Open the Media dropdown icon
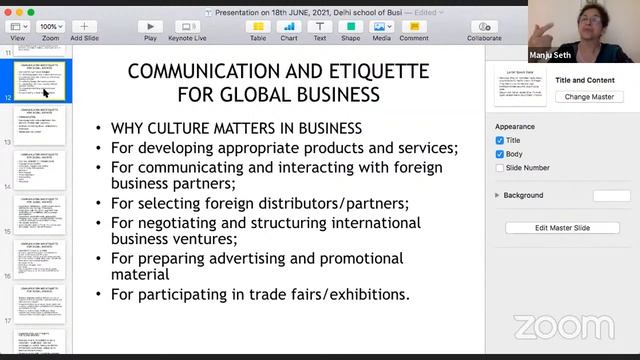The width and height of the screenshot is (640, 360). pyautogui.click(x=382, y=27)
